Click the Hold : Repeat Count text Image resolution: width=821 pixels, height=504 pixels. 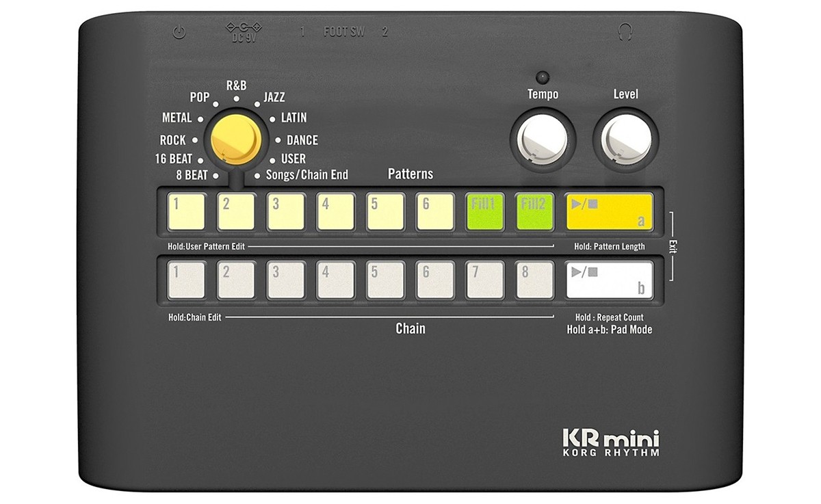point(609,317)
